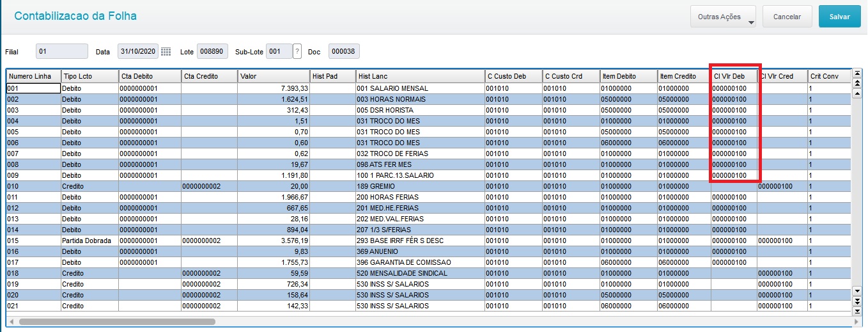Screen dimensions: 868x332
Task: Select the 189 GREMIO cell
Action: [x=420, y=186]
